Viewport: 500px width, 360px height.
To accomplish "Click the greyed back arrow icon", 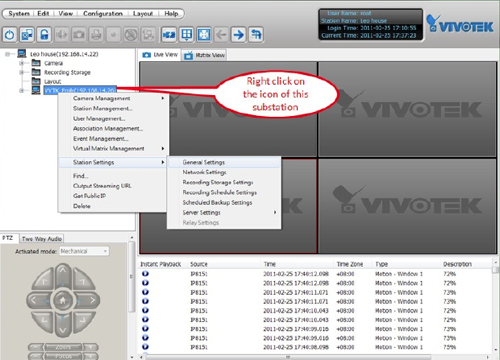I will (x=221, y=34).
